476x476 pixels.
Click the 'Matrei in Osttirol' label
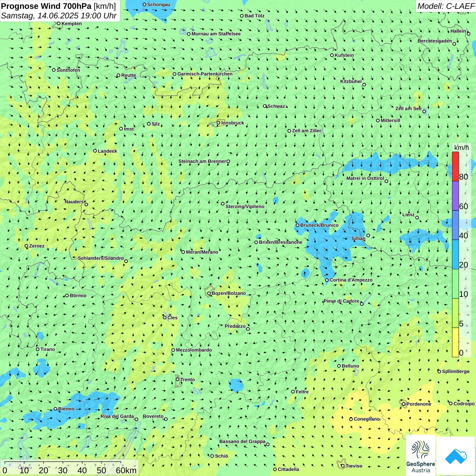[365, 178]
